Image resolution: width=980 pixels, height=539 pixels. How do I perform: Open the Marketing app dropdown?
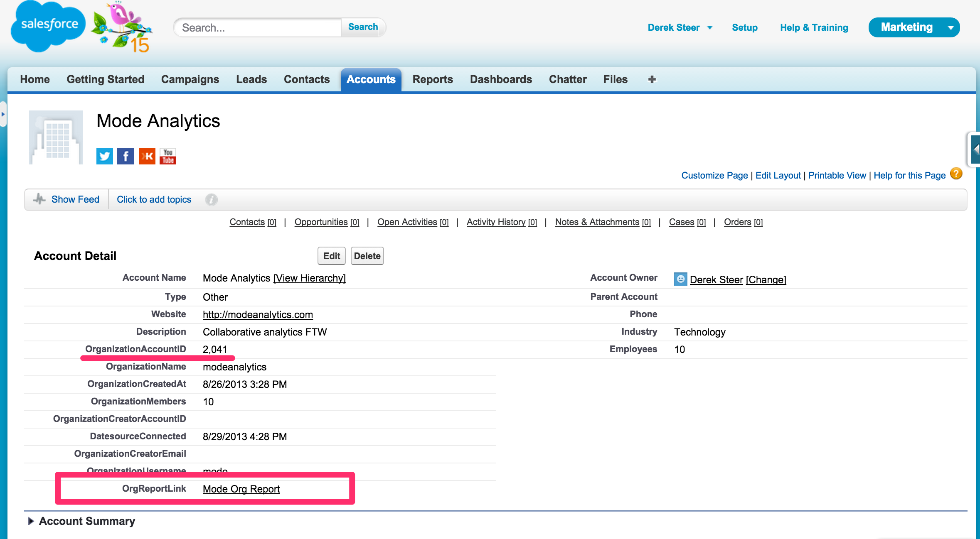914,27
